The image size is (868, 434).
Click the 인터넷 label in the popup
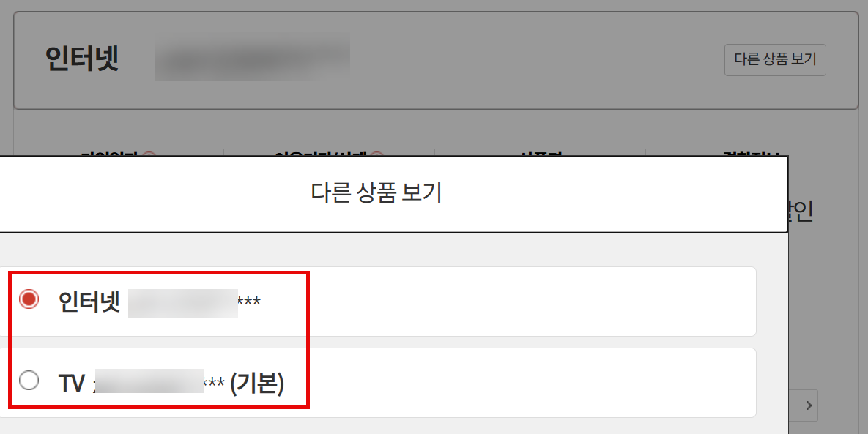(x=89, y=302)
